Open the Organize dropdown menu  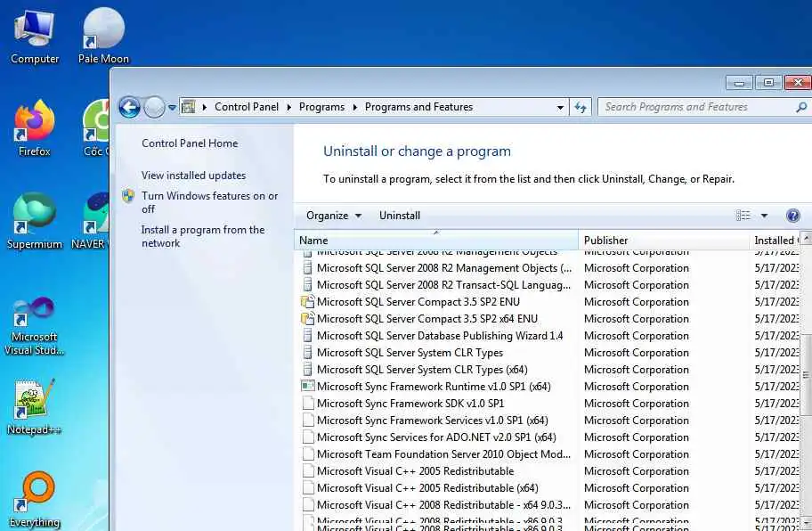(334, 216)
